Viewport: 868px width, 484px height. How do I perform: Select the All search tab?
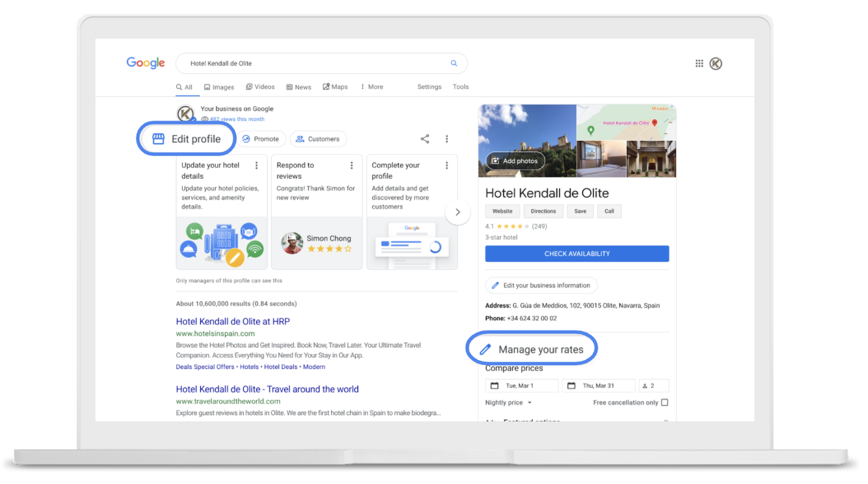(x=184, y=87)
